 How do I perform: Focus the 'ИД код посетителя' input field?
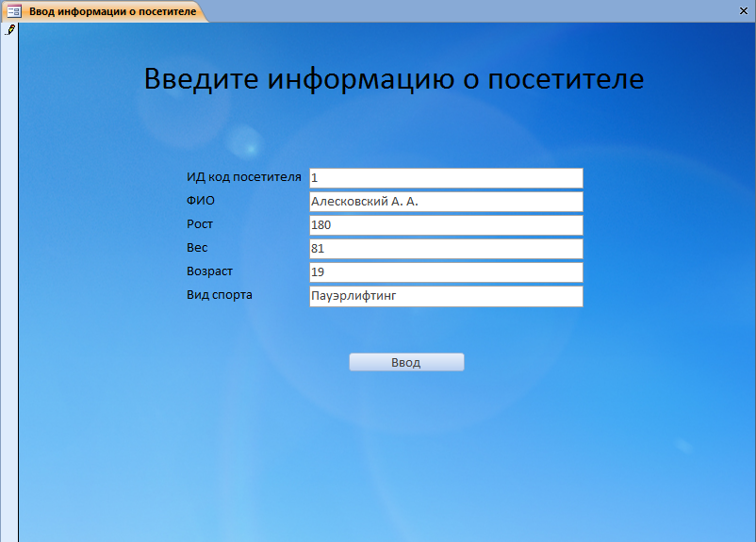coord(446,178)
